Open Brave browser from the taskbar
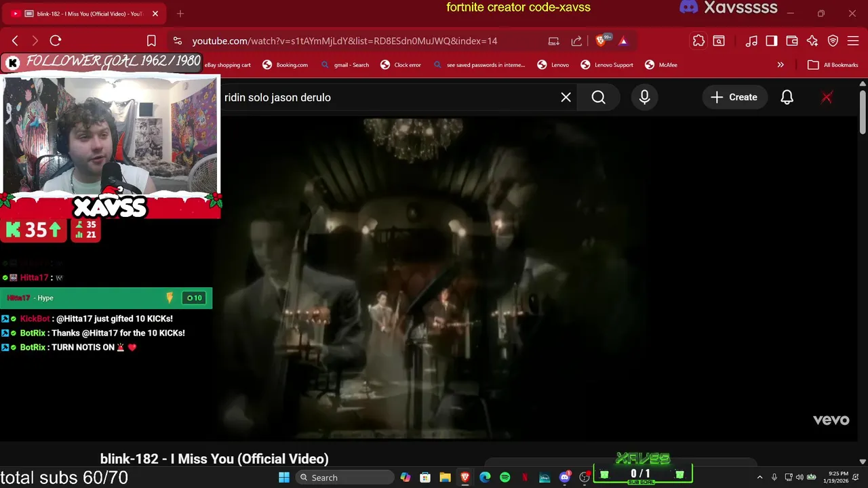Screen dimensions: 868x488 coord(465,477)
